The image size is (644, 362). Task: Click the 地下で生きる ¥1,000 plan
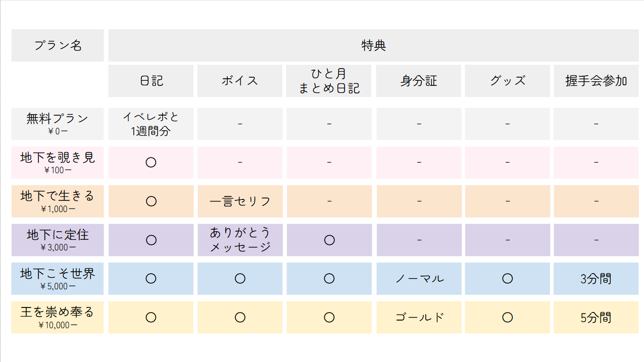click(x=58, y=201)
